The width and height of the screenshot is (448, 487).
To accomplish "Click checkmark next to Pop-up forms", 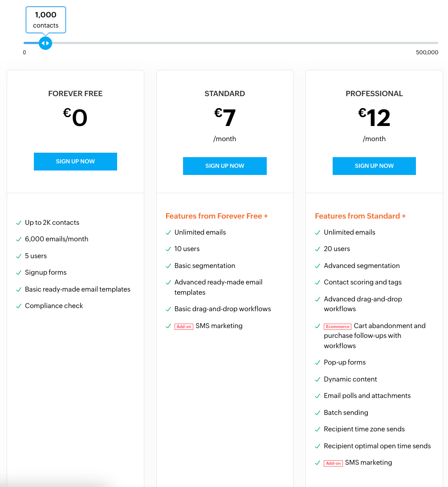I will (x=318, y=363).
